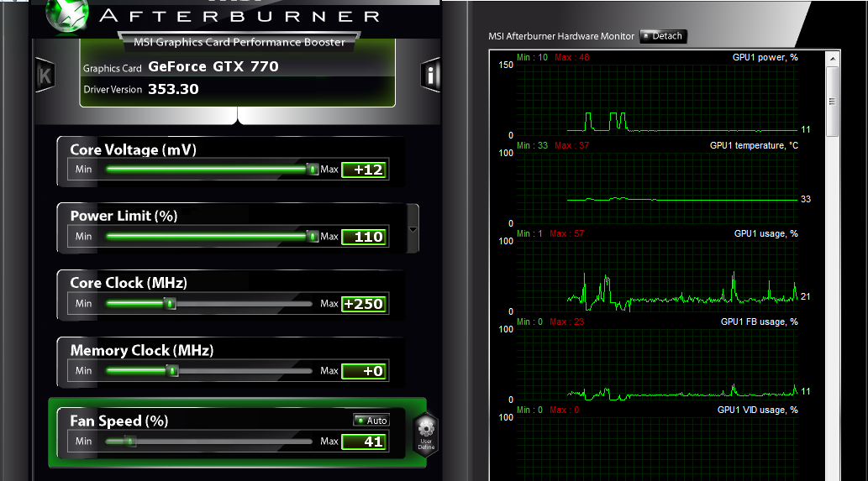Click the Memory Clock slider handle
Screen dimensions: 868x481
173,371
